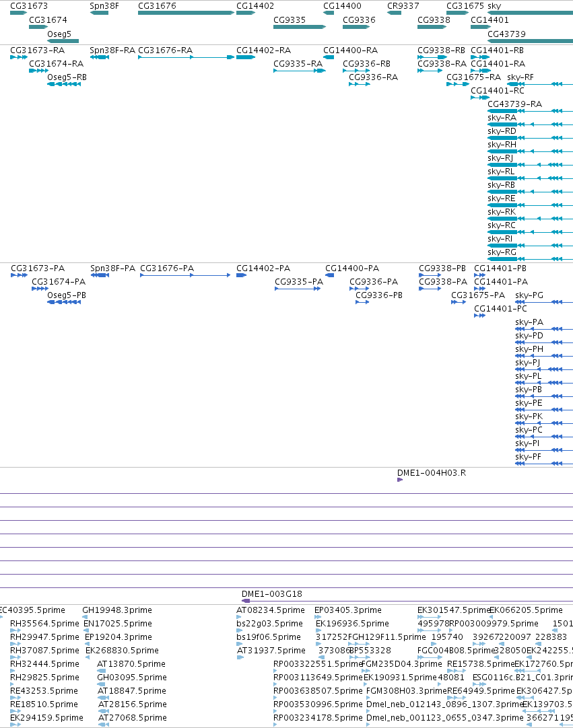Image resolution: width=573 pixels, height=728 pixels.
Task: Click transcript CG14401-RB
Action: click(x=497, y=50)
